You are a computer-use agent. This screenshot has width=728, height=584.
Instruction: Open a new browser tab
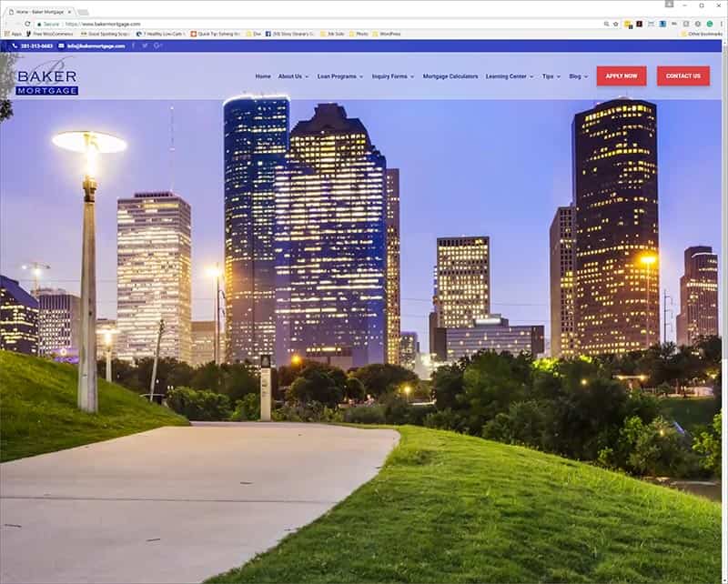(x=83, y=12)
